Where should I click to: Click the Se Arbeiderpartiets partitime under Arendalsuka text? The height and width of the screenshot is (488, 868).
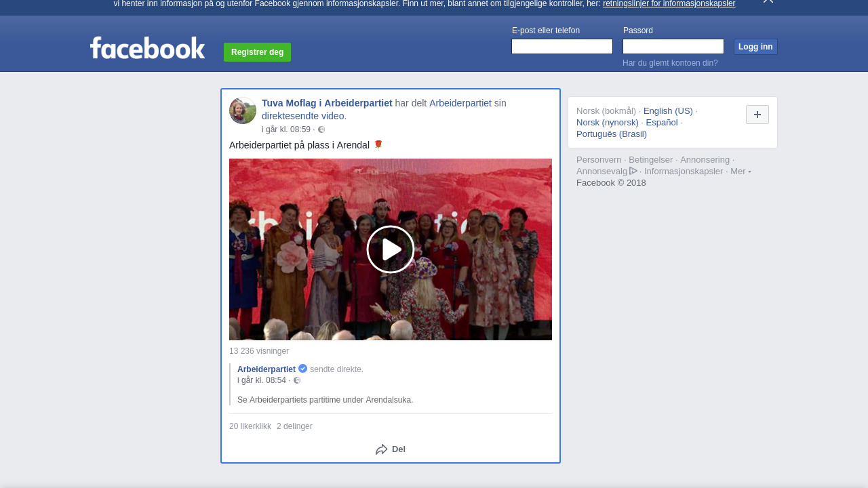click(x=325, y=400)
